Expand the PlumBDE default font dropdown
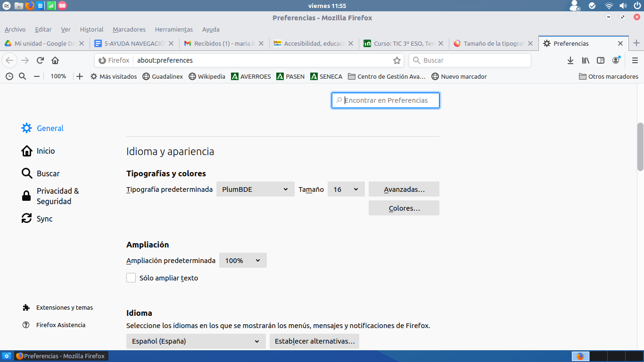 [255, 189]
